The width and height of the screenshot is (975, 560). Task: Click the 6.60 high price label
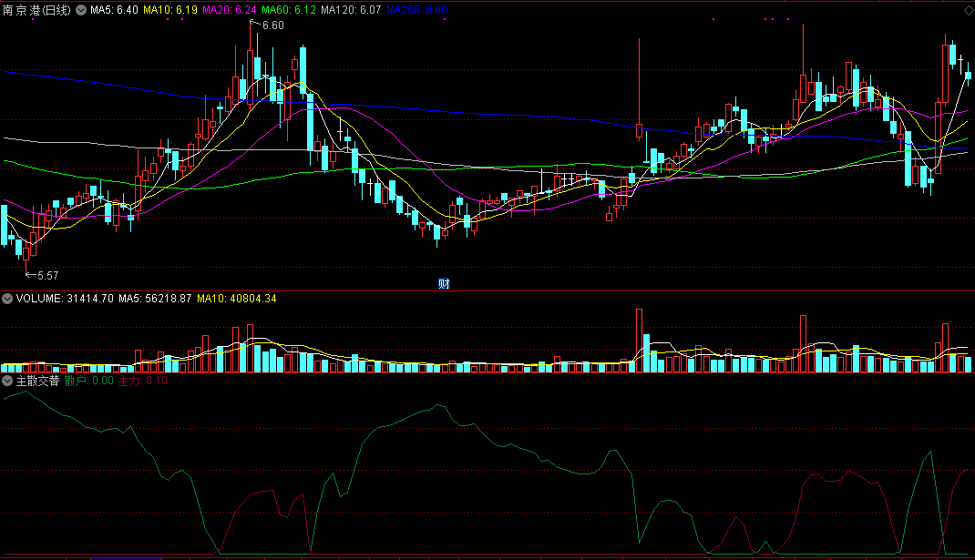coord(273,25)
